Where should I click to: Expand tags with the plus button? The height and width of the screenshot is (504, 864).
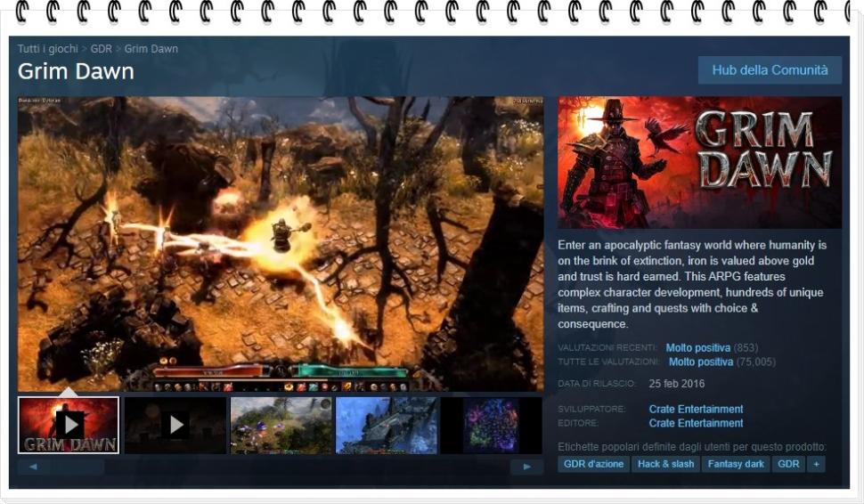point(815,464)
